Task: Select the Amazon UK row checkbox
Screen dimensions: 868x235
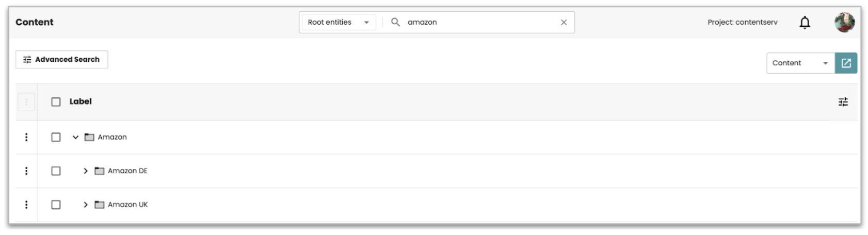Action: [56, 205]
